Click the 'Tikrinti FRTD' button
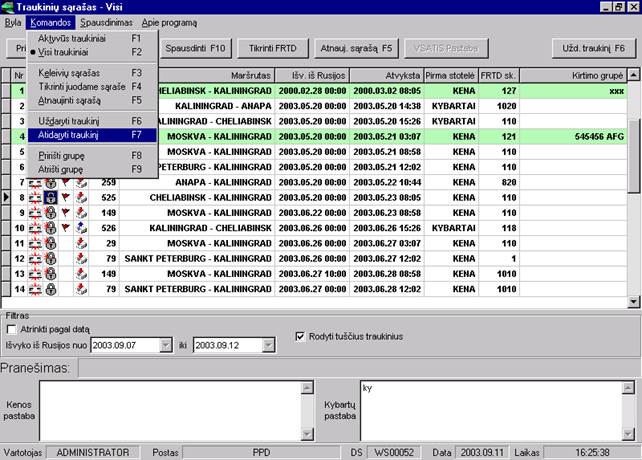Screen dimensions: 642x460 (272, 48)
